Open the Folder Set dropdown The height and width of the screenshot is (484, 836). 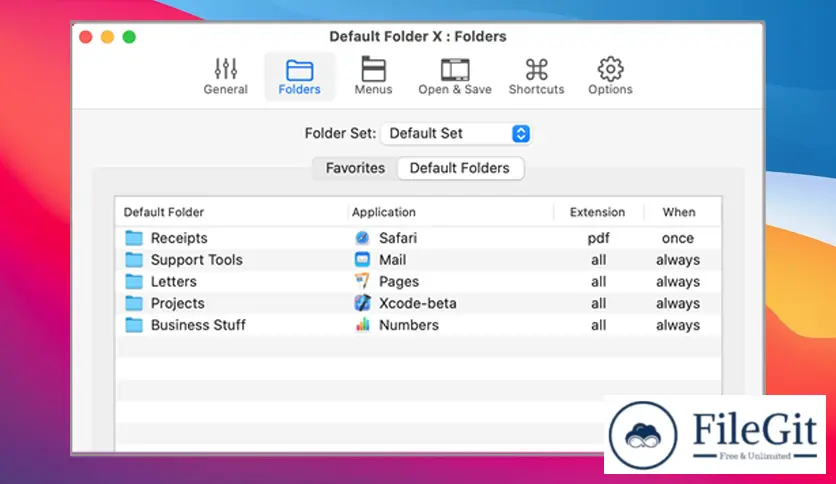pyautogui.click(x=455, y=133)
